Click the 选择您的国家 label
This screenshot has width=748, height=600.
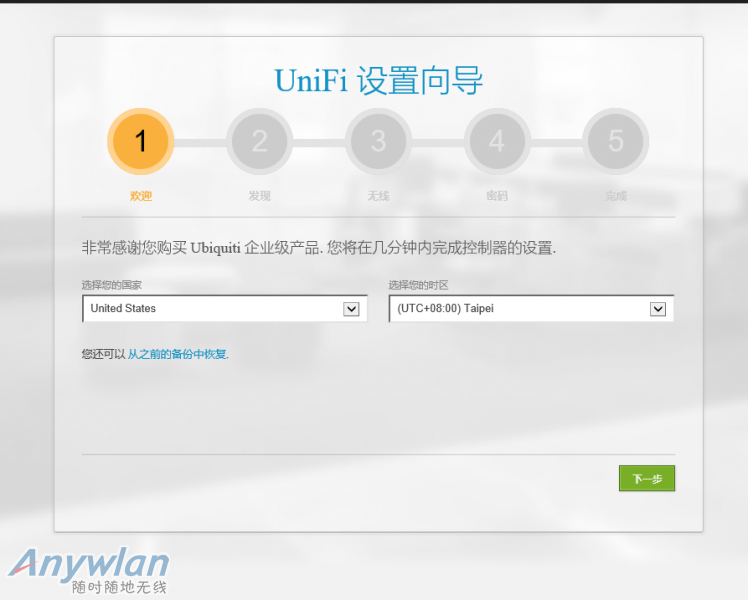click(112, 285)
